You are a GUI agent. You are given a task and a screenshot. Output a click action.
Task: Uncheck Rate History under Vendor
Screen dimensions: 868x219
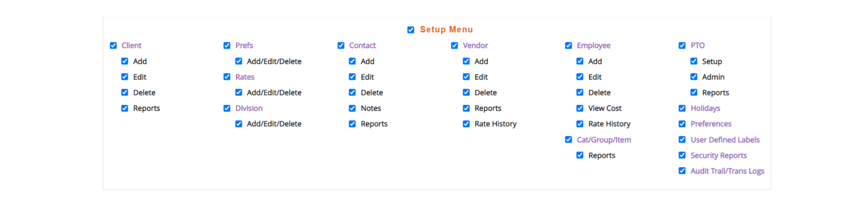tap(466, 123)
